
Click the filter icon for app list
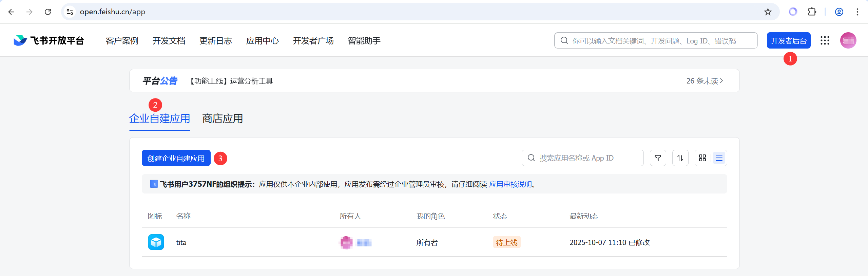[x=658, y=158]
